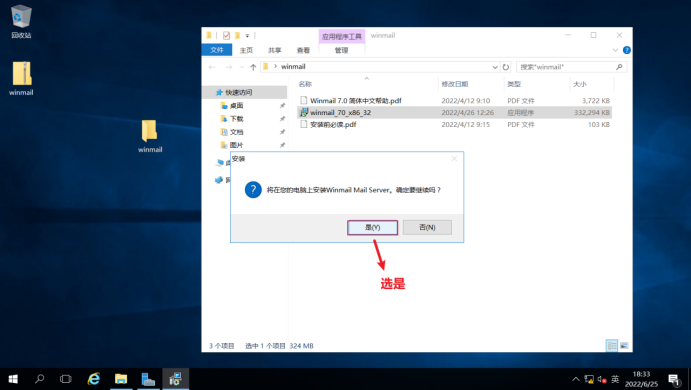This screenshot has height=390, width=691.
Task: Open recent locations dropdown chevron
Action: (241, 67)
